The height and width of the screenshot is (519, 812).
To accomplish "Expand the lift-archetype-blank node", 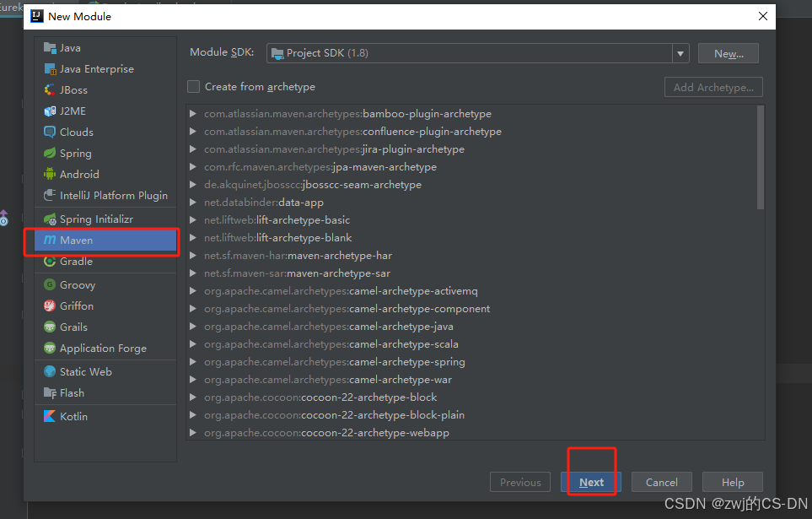I will click(192, 237).
